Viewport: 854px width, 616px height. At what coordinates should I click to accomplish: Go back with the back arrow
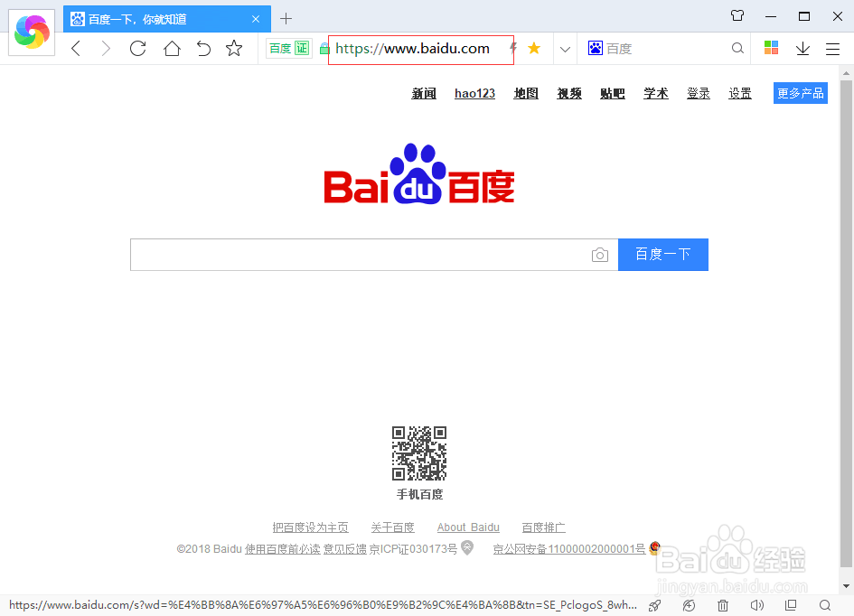tap(76, 49)
